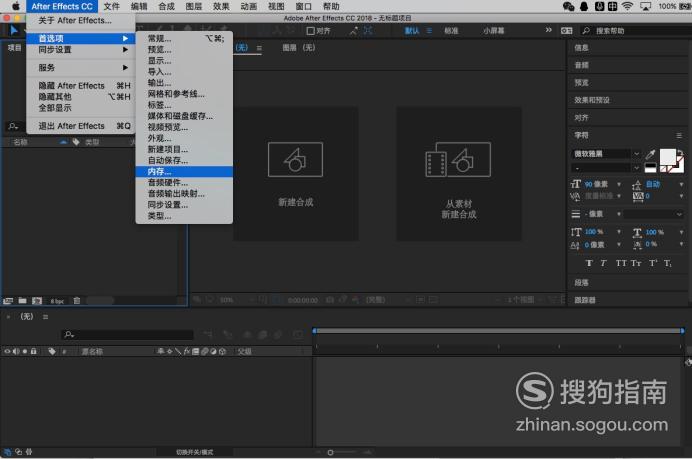The image size is (692, 459).
Task: Toggle the 对齐 snapping checkbox
Action: pos(310,31)
